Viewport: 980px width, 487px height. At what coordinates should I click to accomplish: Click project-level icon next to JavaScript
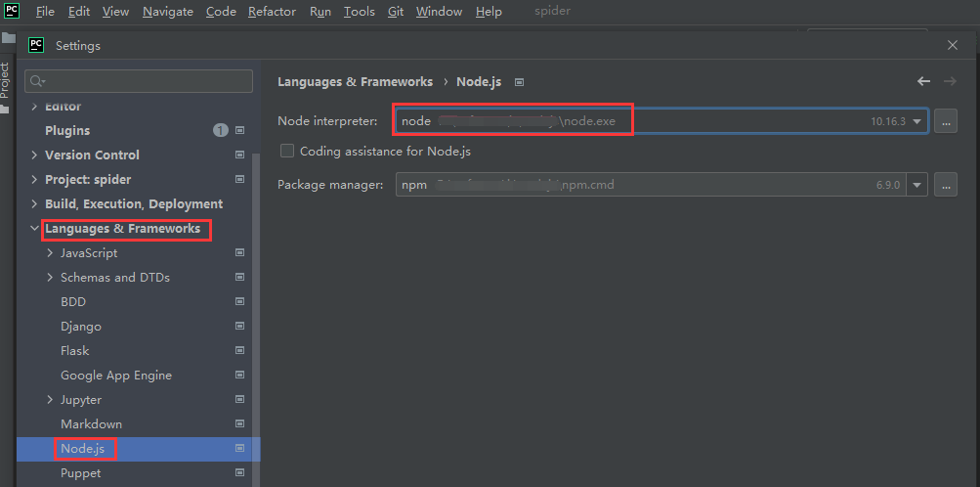coord(239,253)
